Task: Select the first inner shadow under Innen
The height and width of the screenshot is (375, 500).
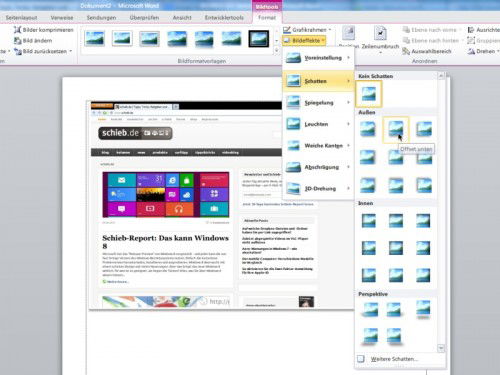Action: [369, 221]
